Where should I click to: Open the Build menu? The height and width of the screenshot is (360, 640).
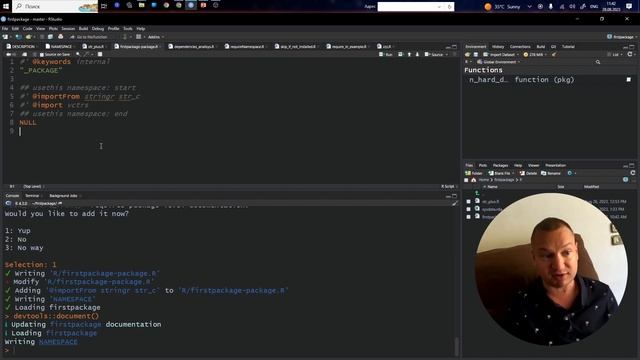[83, 29]
